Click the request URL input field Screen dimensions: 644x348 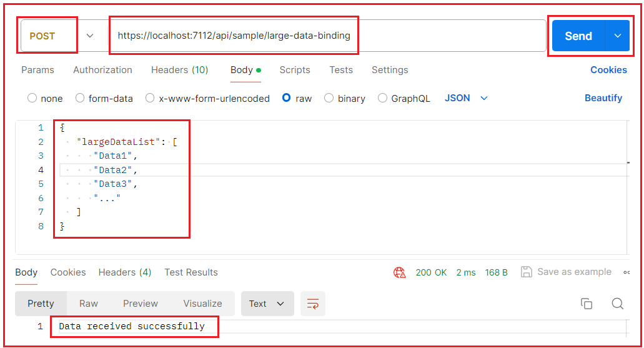(327, 36)
